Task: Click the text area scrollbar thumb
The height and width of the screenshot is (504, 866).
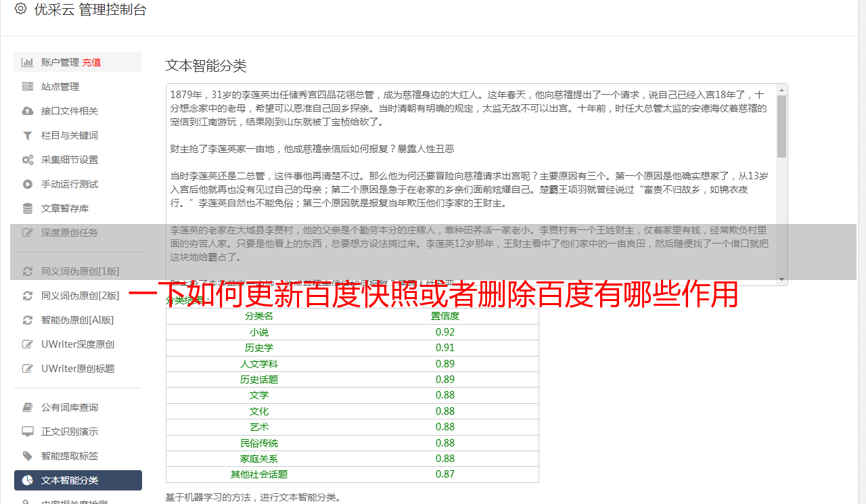Action: pyautogui.click(x=781, y=127)
